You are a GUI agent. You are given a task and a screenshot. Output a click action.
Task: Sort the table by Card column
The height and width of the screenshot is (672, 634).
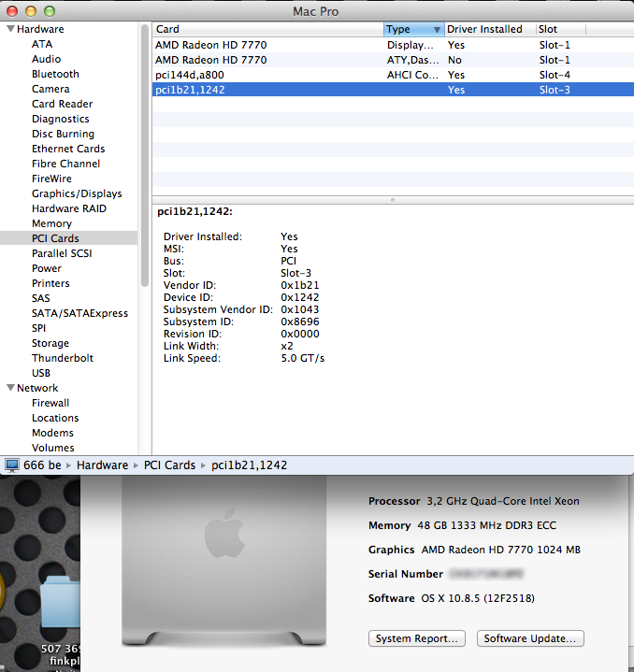click(268, 29)
